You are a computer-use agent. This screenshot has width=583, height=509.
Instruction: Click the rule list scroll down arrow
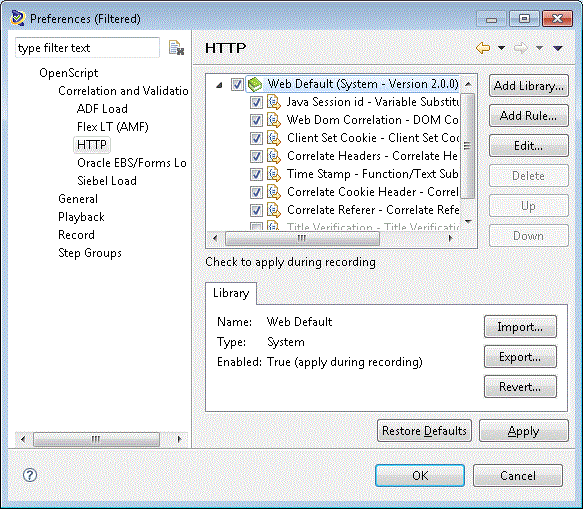coord(468,222)
